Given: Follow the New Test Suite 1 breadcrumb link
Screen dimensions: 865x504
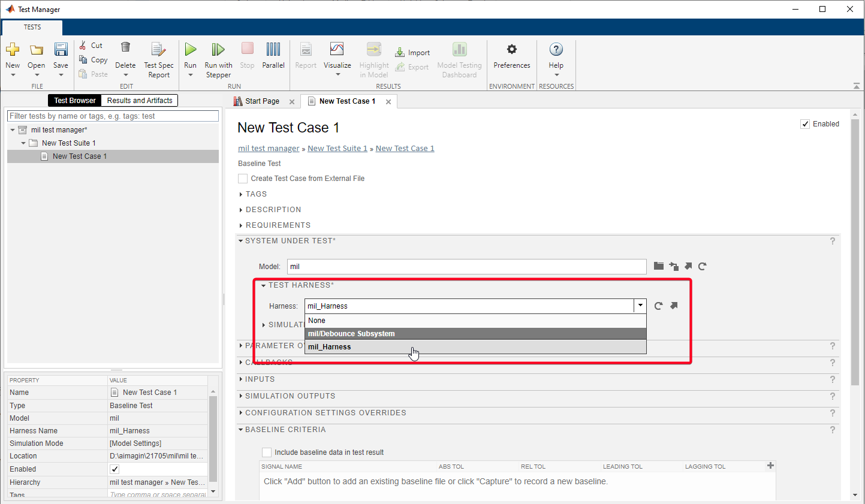Looking at the screenshot, I should point(337,149).
